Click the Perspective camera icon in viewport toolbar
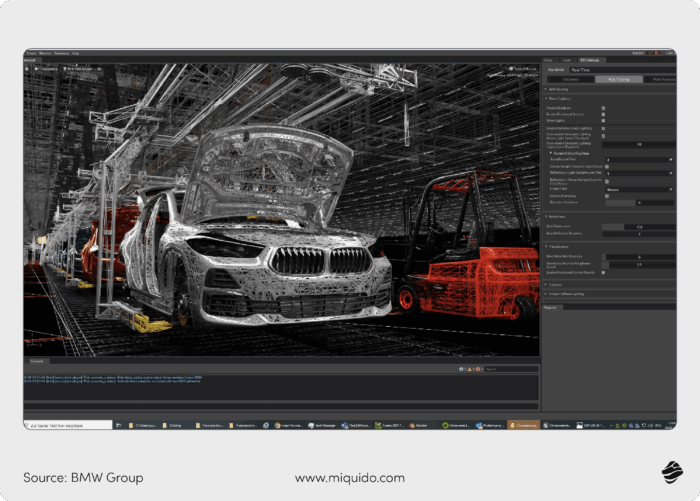Screen dimensions: 700x501 pyautogui.click(x=37, y=69)
